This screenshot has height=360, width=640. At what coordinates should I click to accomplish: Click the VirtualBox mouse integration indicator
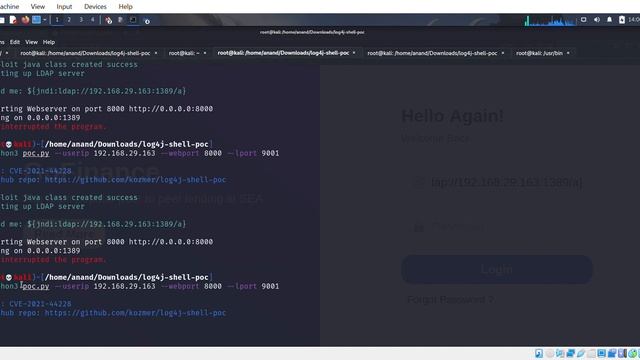coord(633,353)
